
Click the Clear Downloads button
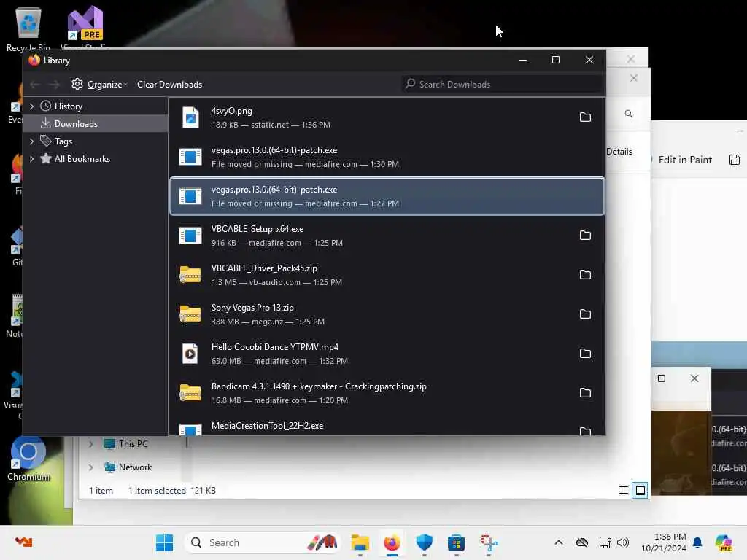[169, 85]
